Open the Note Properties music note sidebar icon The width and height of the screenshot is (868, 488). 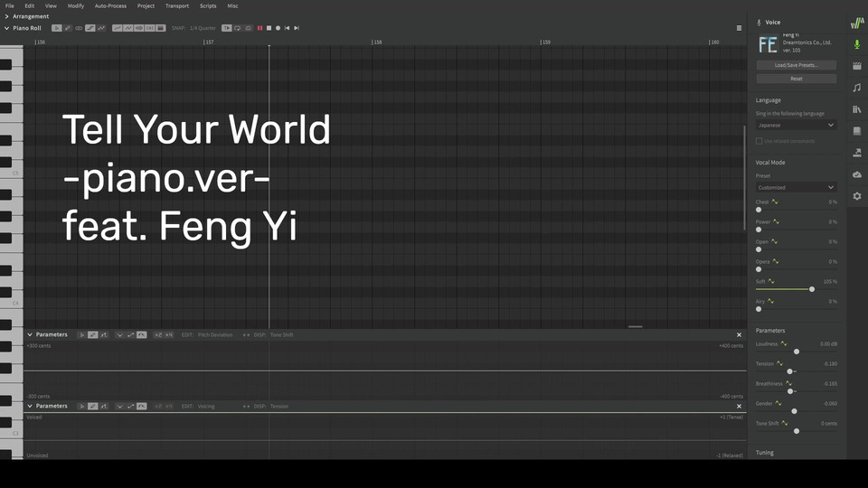[x=857, y=88]
